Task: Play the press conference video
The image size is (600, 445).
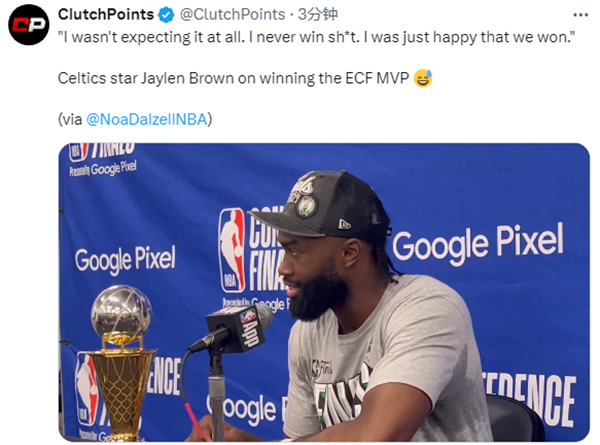Action: pyautogui.click(x=324, y=292)
